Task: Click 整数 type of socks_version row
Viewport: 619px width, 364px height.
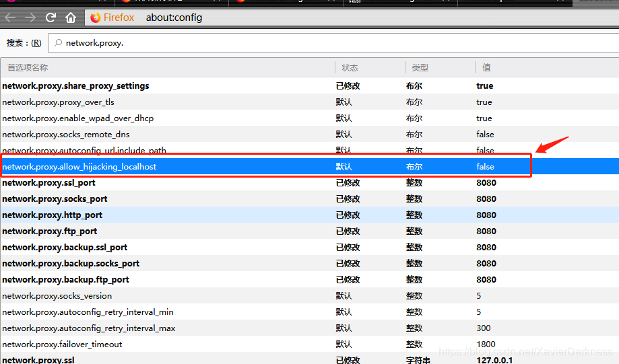Action: [x=414, y=296]
